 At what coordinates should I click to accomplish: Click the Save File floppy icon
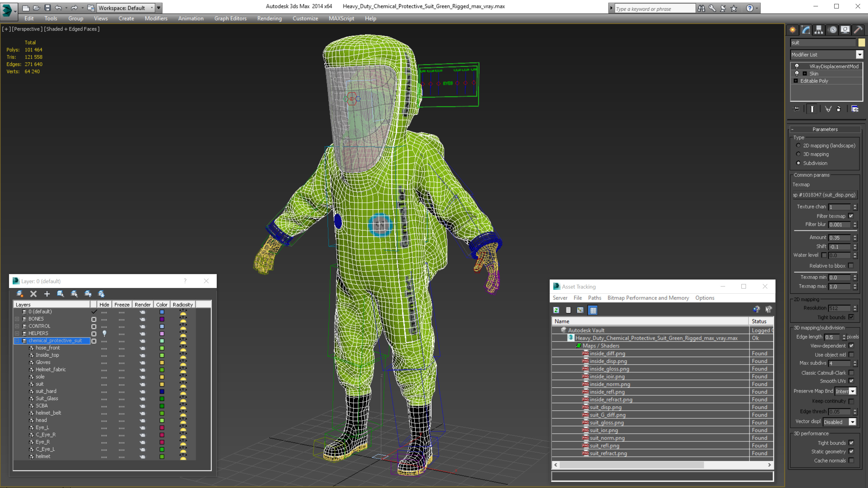48,8
